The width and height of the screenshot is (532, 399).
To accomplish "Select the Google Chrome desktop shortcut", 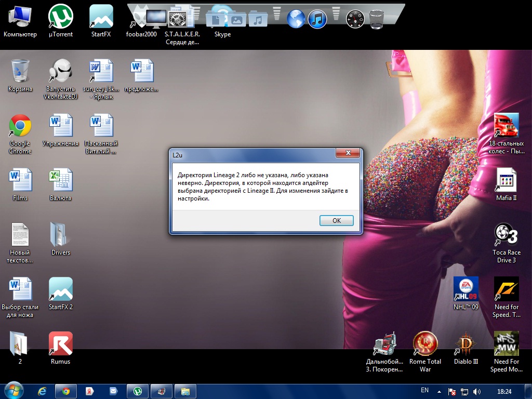I will [20, 134].
